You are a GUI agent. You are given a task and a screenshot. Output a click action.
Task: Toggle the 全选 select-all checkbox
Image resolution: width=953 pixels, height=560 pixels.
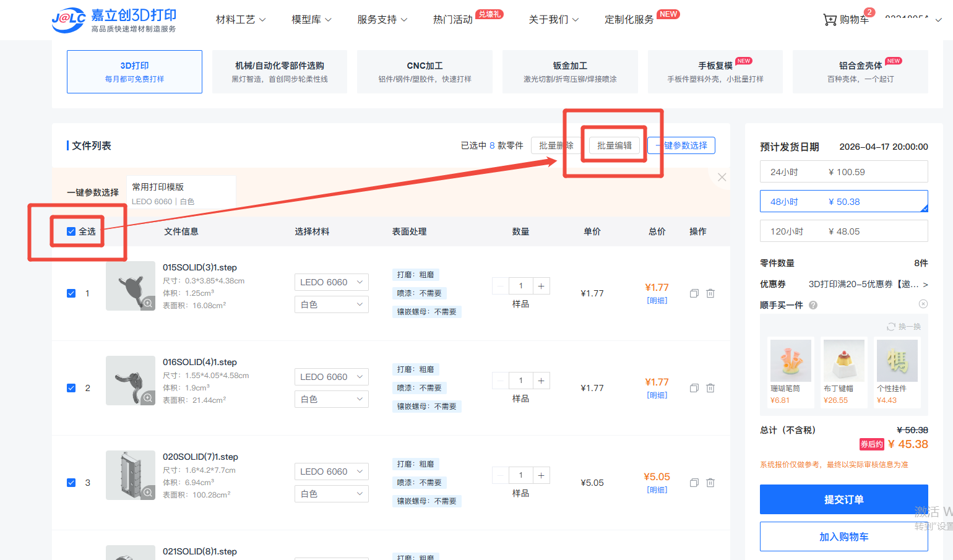click(71, 231)
